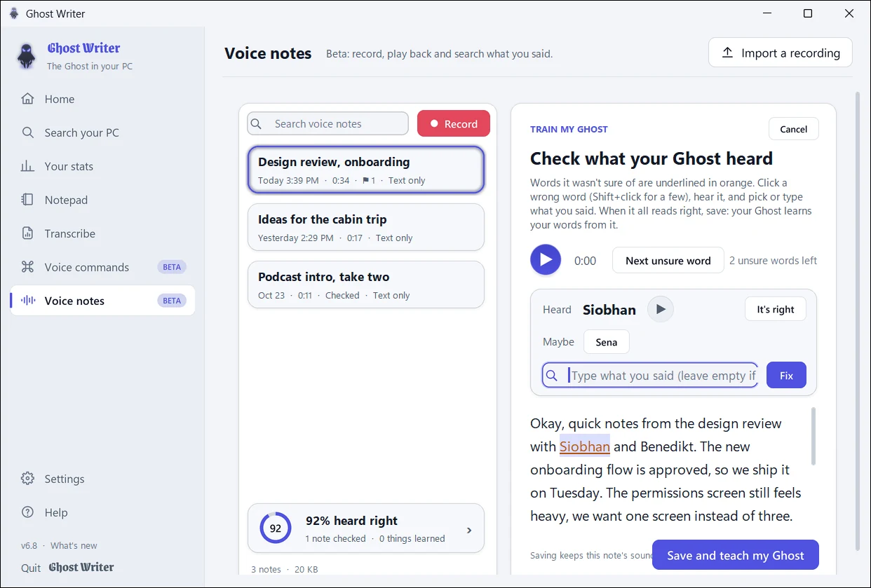The image size is (871, 588).
Task: Click the Settings gear icon
Action: tap(27, 479)
